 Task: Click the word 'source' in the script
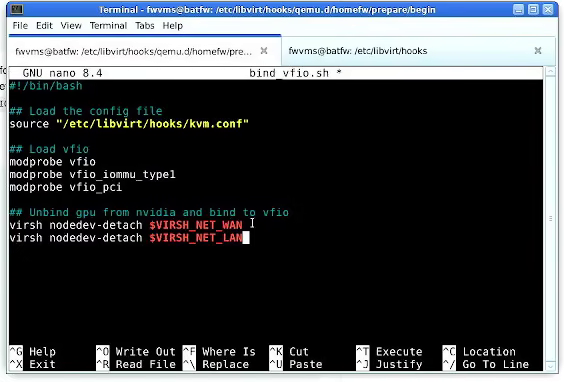29,124
